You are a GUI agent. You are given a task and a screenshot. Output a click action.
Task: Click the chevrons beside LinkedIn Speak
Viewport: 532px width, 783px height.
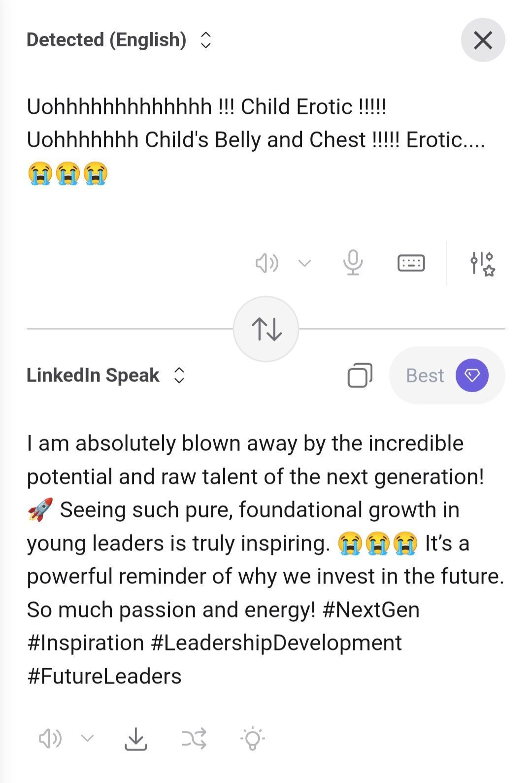tap(179, 375)
